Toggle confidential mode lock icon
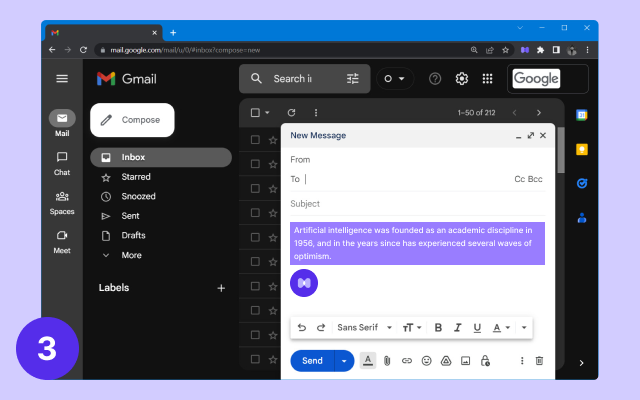The width and height of the screenshot is (640, 400). (485, 361)
